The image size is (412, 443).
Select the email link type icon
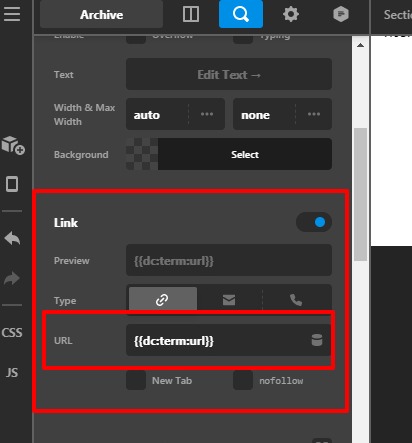(x=229, y=300)
